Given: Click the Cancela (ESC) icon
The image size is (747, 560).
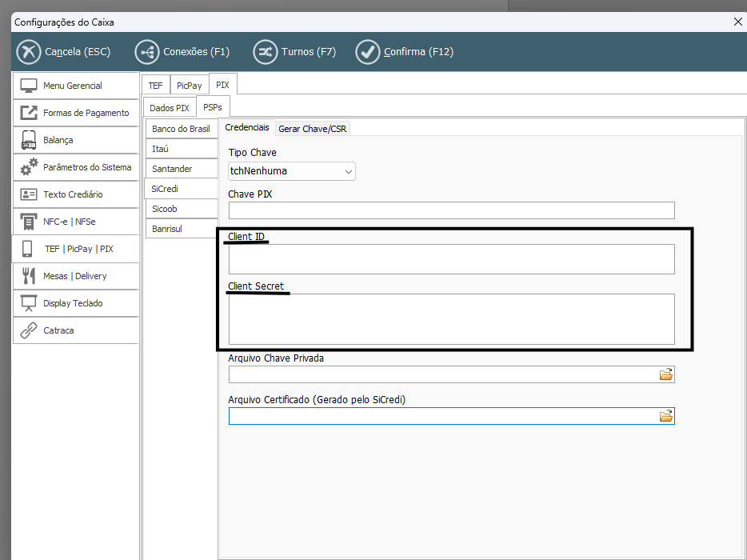Looking at the screenshot, I should (x=29, y=52).
